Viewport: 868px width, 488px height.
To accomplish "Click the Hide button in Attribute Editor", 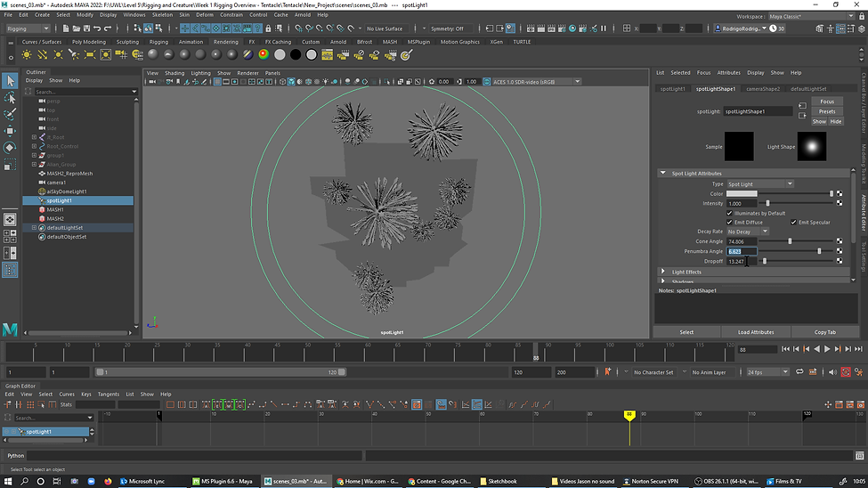I will 835,121.
